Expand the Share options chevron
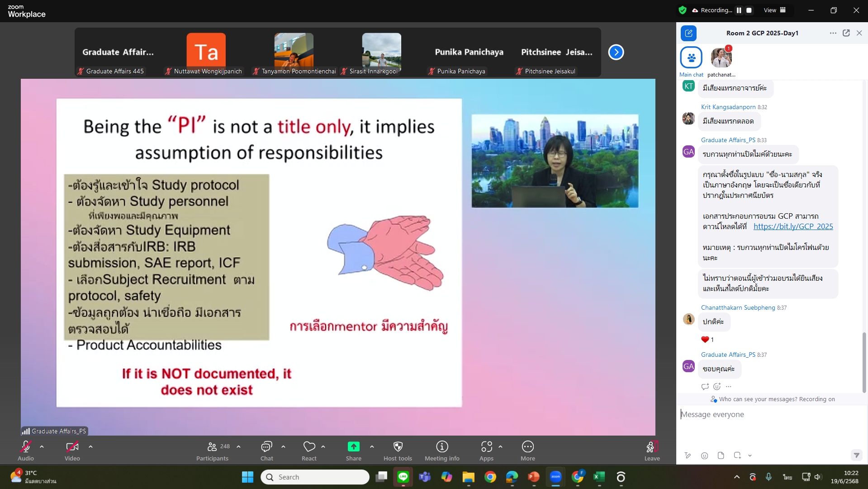The width and height of the screenshot is (868, 489). 372,447
